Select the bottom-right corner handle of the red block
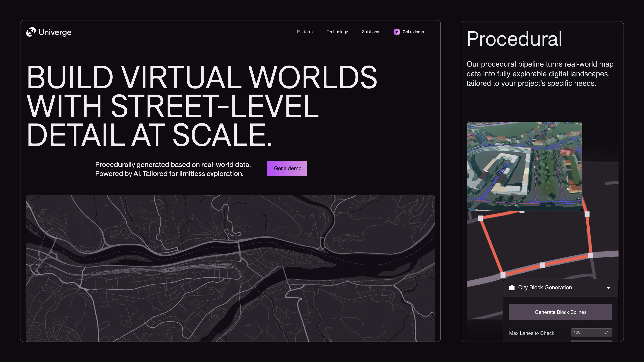 pyautogui.click(x=591, y=255)
